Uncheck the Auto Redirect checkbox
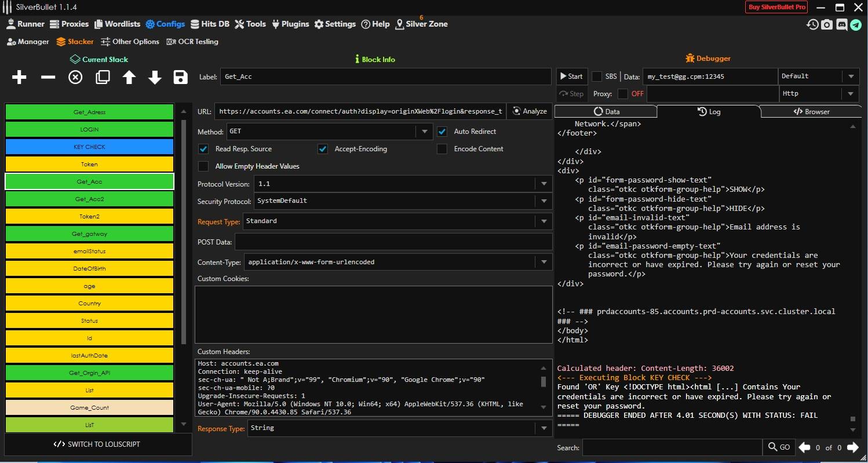 [x=442, y=132]
